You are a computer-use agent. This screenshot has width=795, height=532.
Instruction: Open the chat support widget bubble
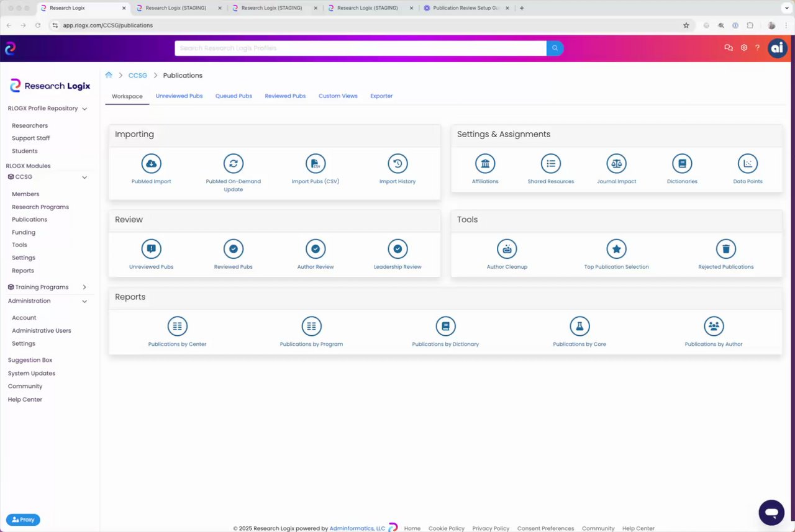[771, 513]
